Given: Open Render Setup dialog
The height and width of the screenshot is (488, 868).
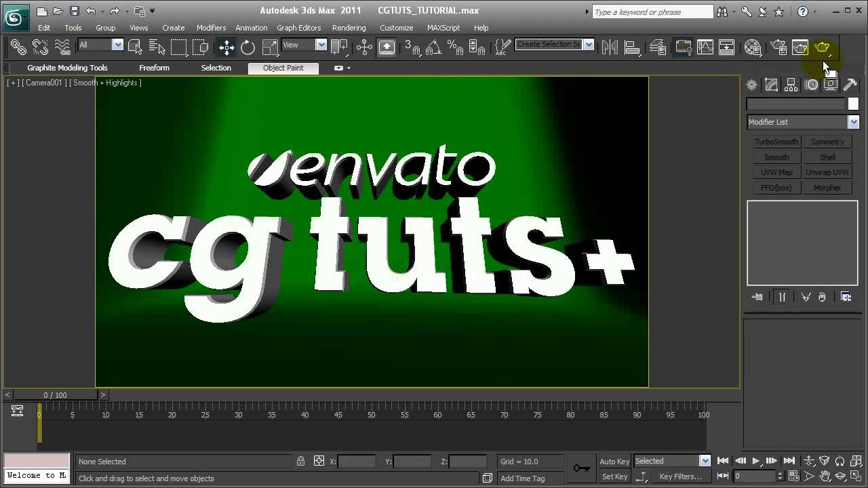Looking at the screenshot, I should [778, 47].
